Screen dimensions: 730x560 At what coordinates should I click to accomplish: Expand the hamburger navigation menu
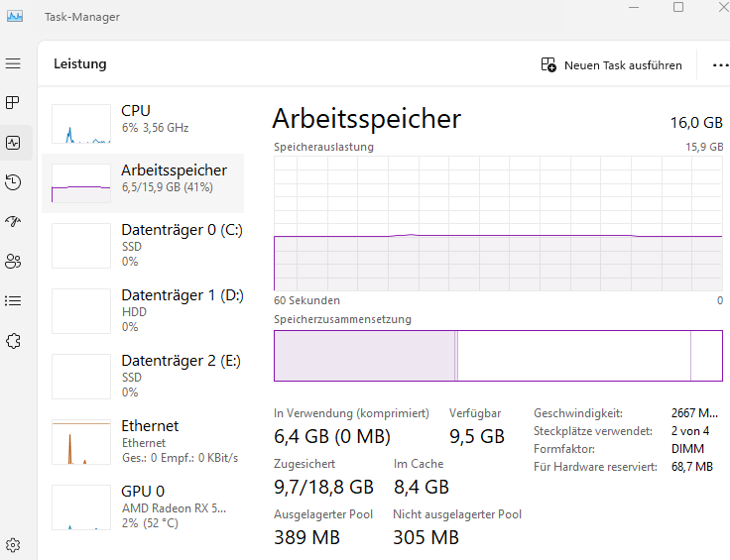pyautogui.click(x=13, y=63)
